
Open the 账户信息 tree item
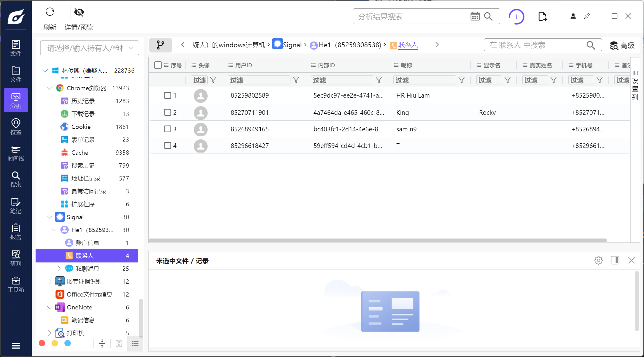87,243
